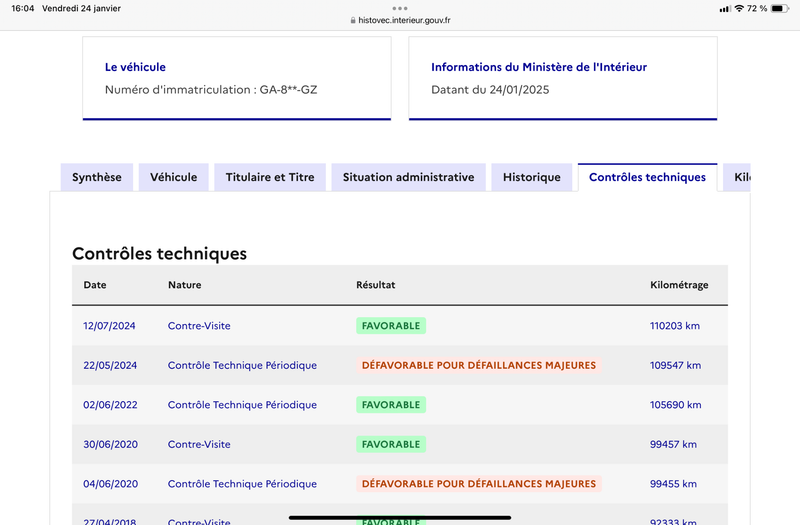Switch to the Historique tab
The image size is (800, 525).
click(x=532, y=177)
